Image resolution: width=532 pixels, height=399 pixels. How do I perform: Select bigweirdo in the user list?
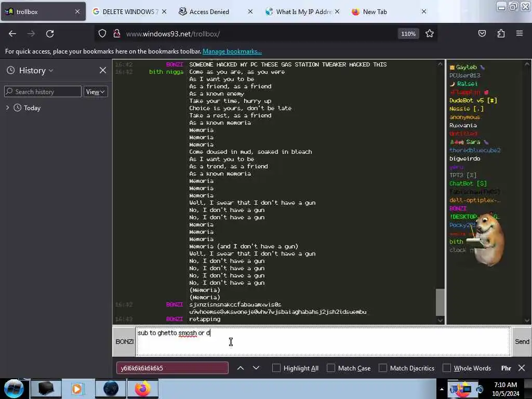[465, 159]
